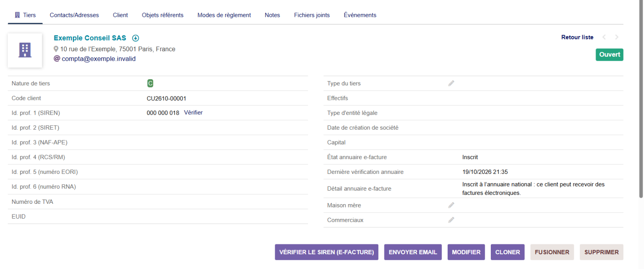Click the Vérifier le SIREN (e-facture) button
Viewport: 644px width, 269px height.
[x=327, y=252]
